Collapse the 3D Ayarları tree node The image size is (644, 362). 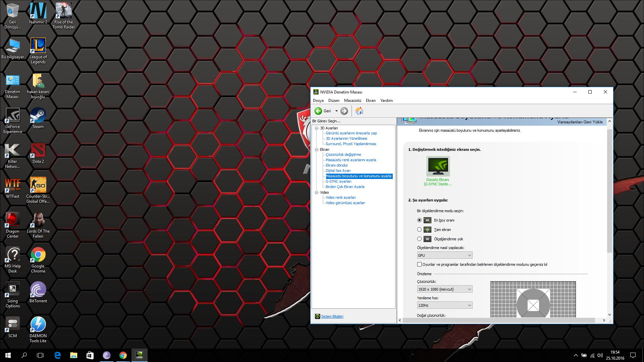point(316,128)
